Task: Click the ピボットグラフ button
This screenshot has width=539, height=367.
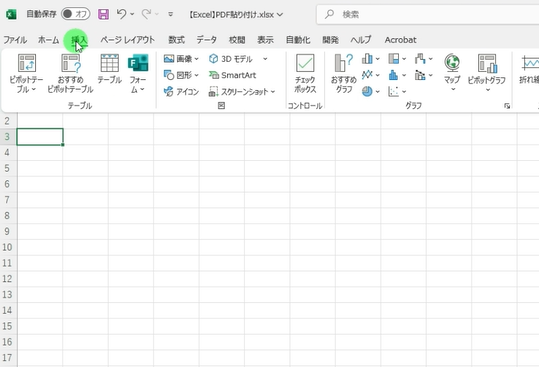Action: [x=487, y=73]
